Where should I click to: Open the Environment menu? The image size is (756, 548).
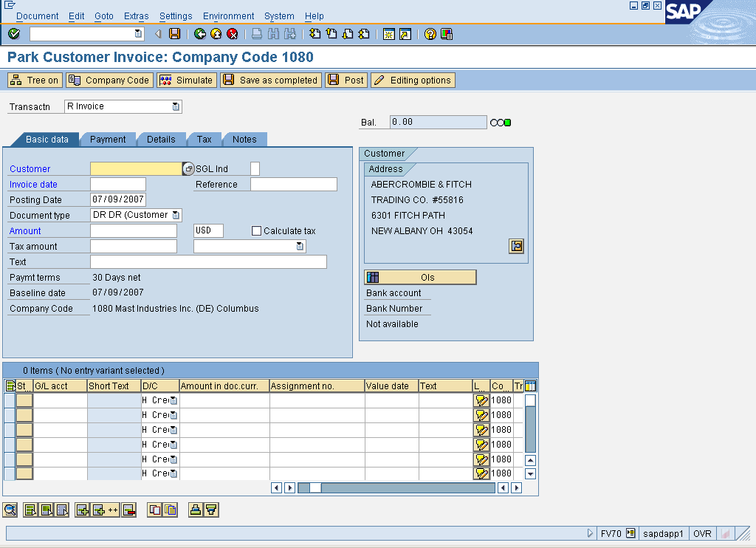coord(228,16)
